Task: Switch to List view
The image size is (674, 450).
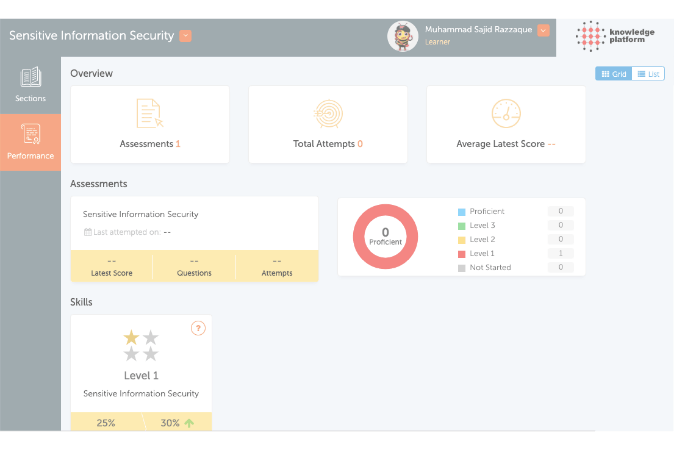Action: point(648,74)
